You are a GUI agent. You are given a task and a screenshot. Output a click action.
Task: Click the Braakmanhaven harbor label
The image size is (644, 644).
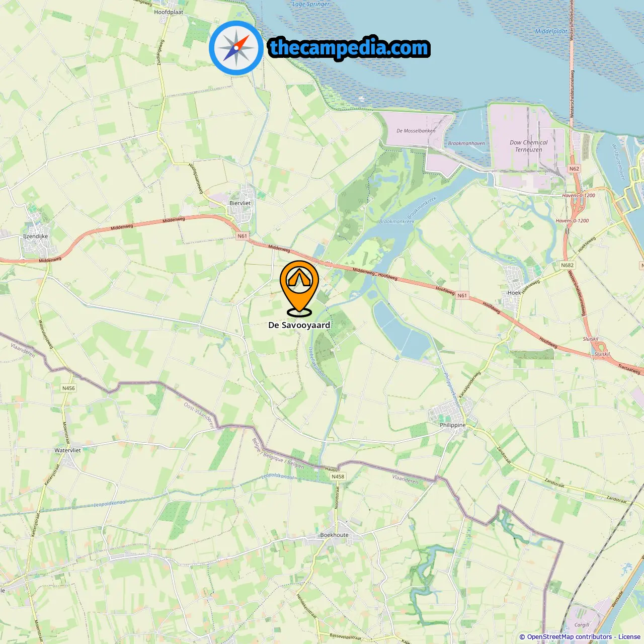point(466,143)
